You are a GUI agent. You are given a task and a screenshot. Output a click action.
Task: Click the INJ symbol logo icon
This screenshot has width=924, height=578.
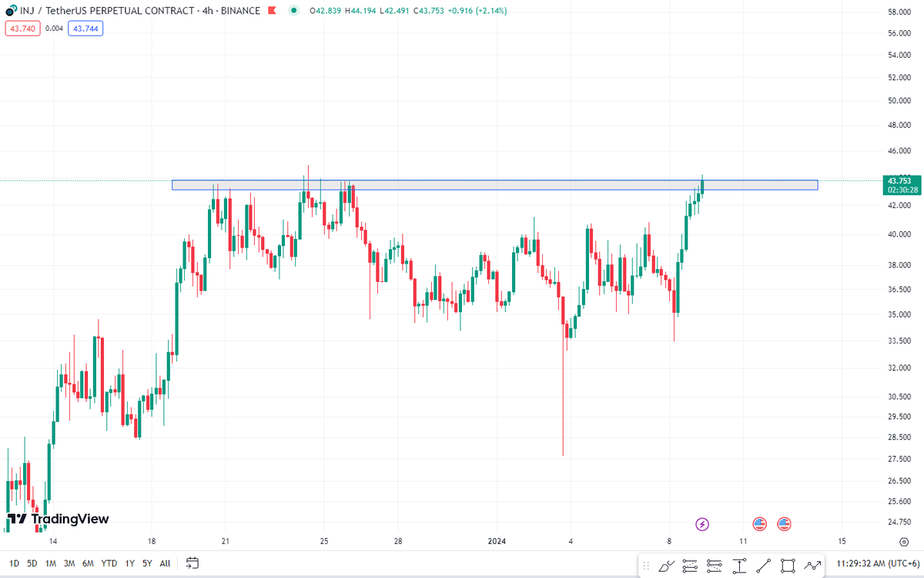tap(10, 11)
